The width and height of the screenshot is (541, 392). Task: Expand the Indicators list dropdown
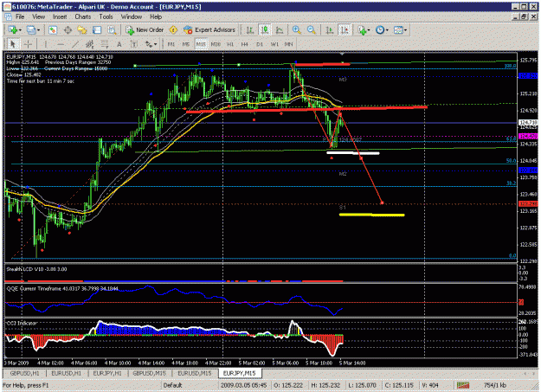(x=368, y=30)
